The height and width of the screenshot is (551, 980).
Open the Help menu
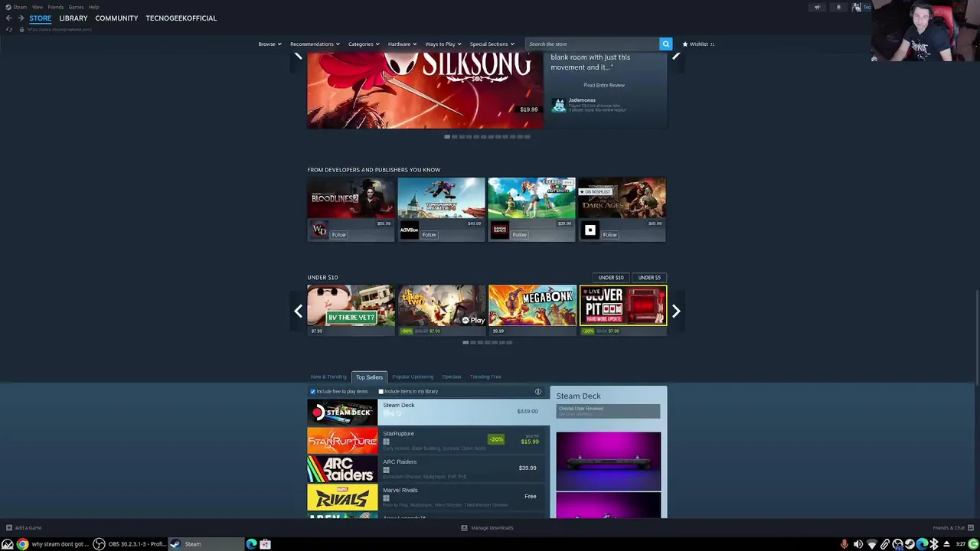click(x=93, y=7)
